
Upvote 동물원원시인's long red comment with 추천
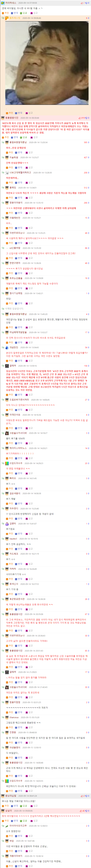(6, 138)
